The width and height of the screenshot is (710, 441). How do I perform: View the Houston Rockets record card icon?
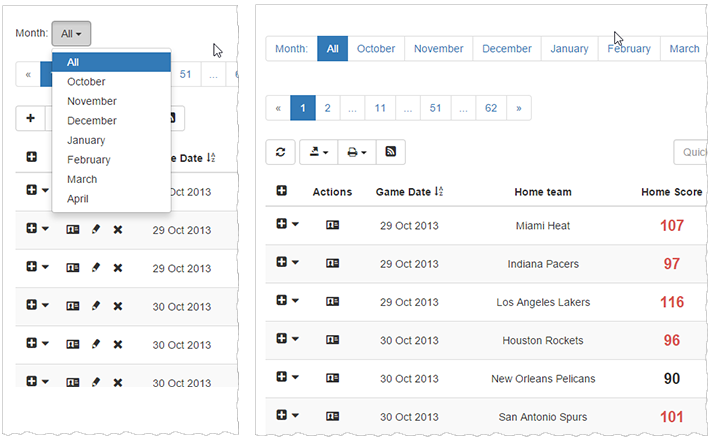click(332, 340)
